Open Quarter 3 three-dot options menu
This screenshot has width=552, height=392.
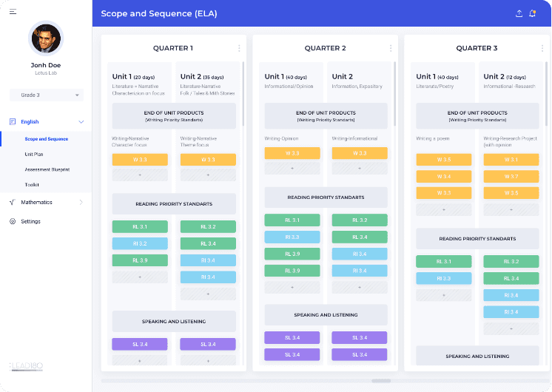pos(542,48)
